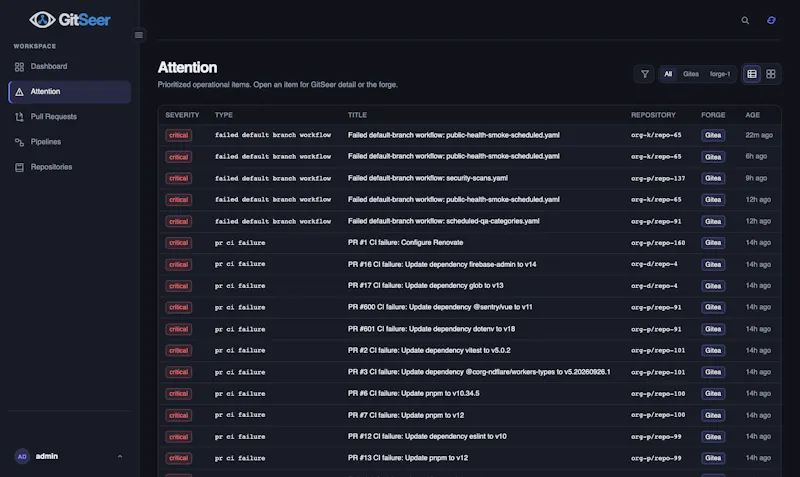This screenshot has height=477, width=800.
Task: Expand the admin user menu chevron
Action: coord(120,457)
